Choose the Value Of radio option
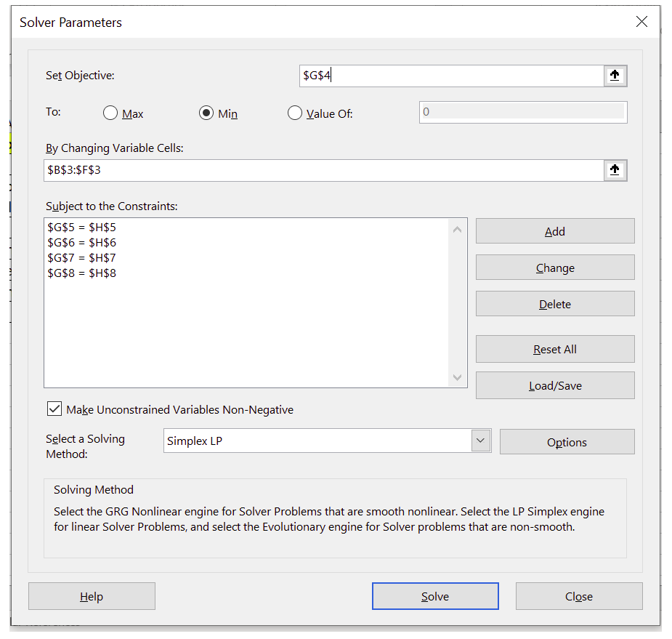Image resolution: width=672 pixels, height=639 pixels. pyautogui.click(x=295, y=113)
